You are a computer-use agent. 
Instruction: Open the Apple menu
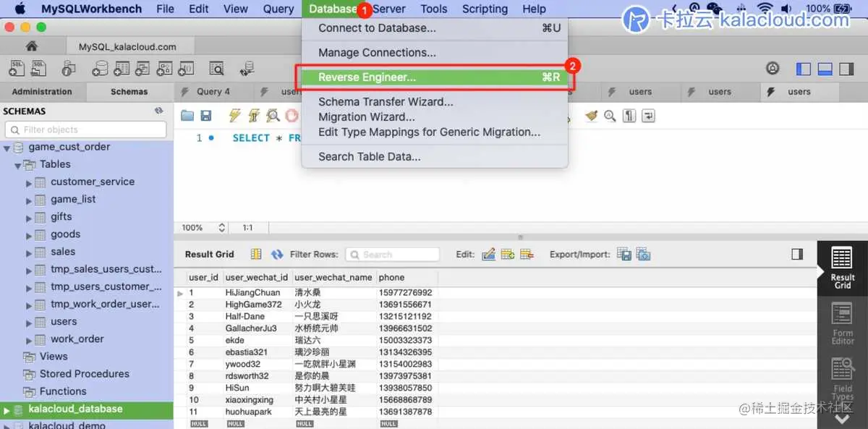[19, 9]
